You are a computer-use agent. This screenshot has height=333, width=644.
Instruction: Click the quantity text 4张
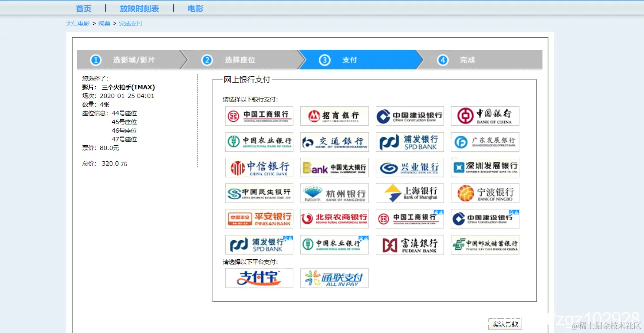pos(105,104)
